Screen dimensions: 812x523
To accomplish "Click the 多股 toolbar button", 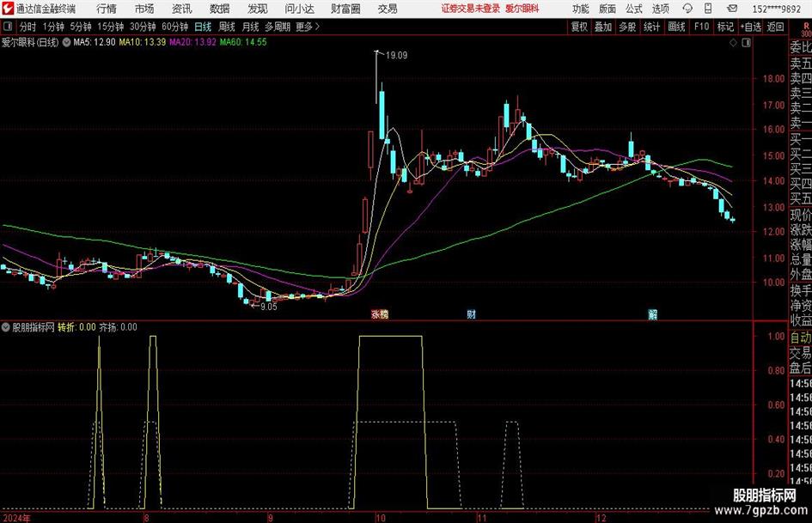I will [627, 27].
